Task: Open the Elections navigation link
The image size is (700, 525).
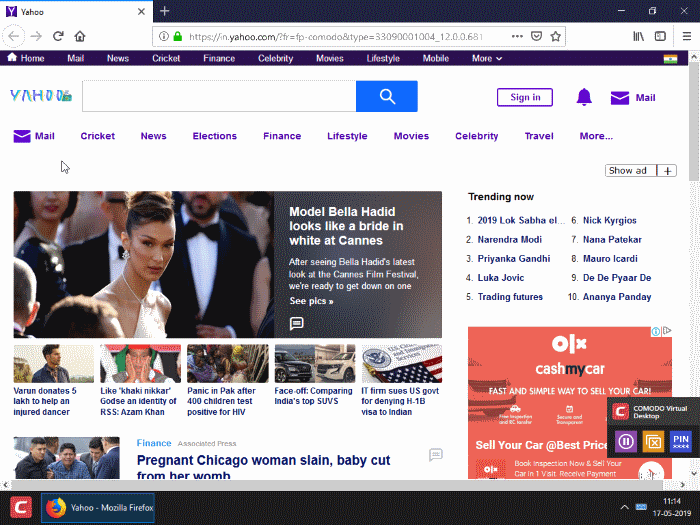Action: point(215,136)
